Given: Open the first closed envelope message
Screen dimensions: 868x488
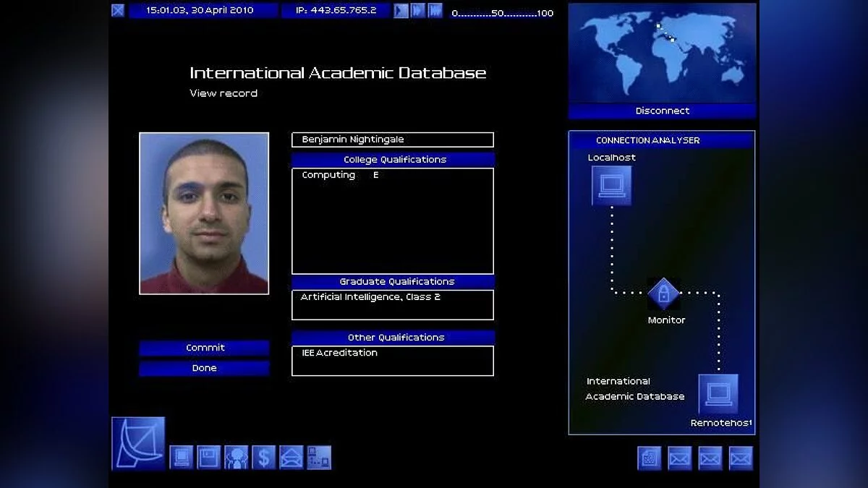Looking at the screenshot, I should [x=680, y=458].
